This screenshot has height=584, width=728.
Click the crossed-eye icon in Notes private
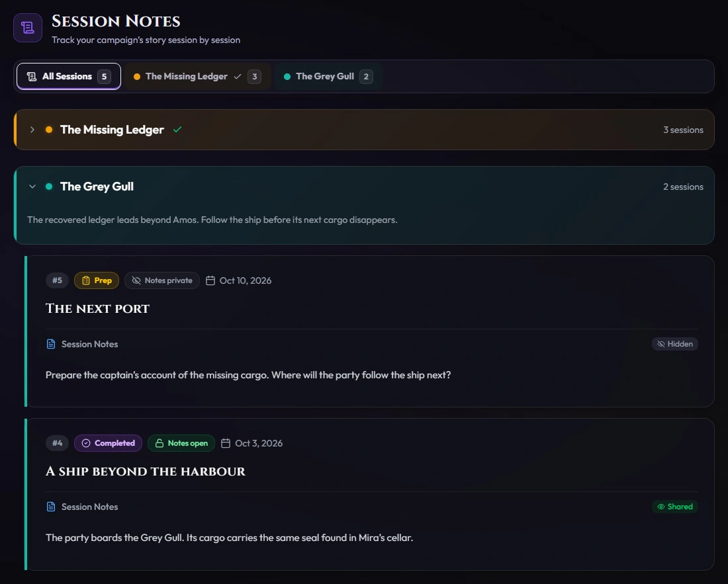pyautogui.click(x=136, y=280)
